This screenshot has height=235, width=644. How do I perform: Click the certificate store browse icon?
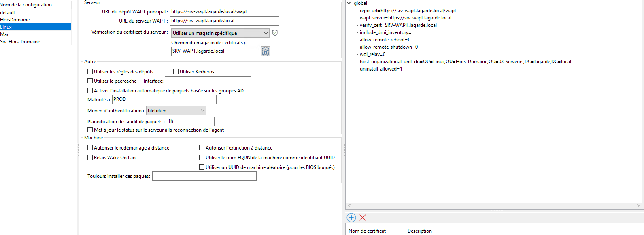point(265,51)
